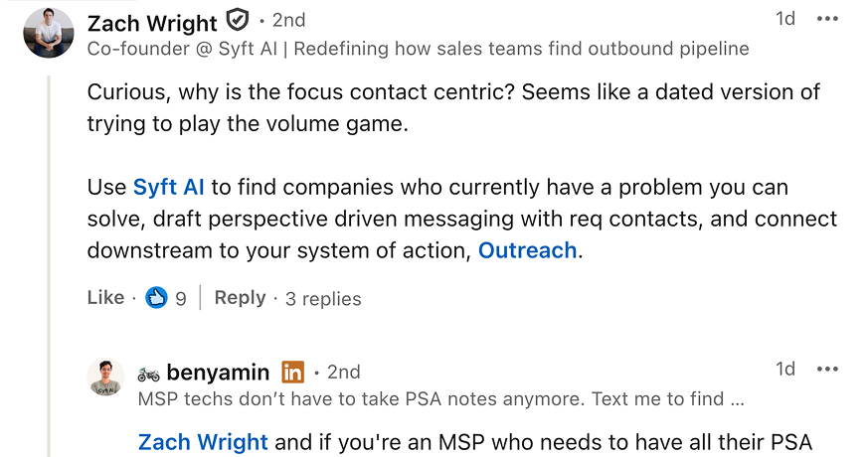This screenshot has height=457, width=868.
Task: Click the blue thumbs-up reaction icon
Action: pos(156,298)
